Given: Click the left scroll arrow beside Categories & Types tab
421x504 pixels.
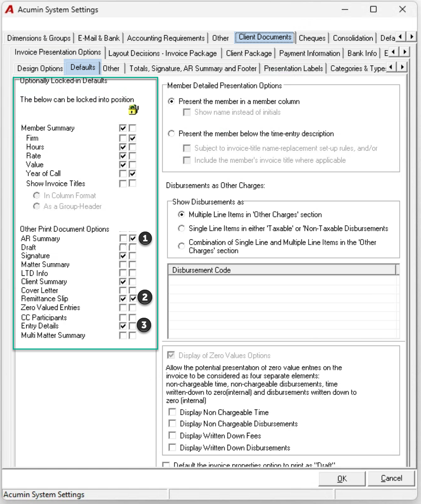Looking at the screenshot, I should [x=391, y=67].
